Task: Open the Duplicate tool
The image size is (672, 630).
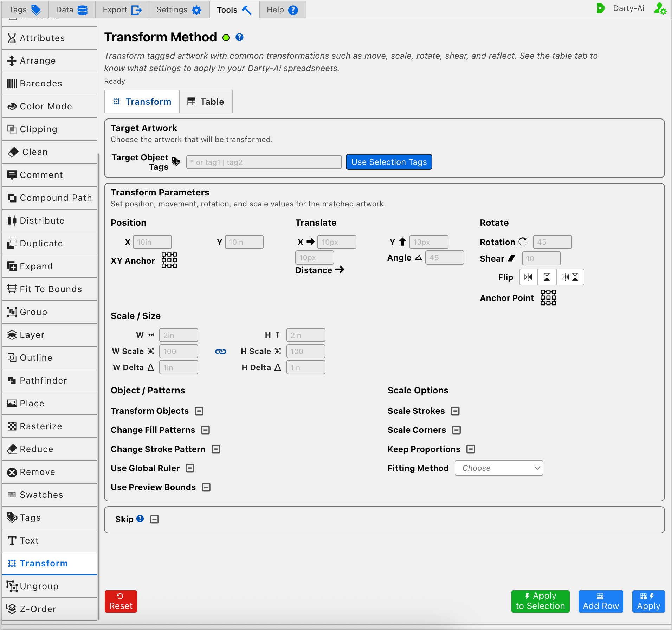Action: point(50,244)
